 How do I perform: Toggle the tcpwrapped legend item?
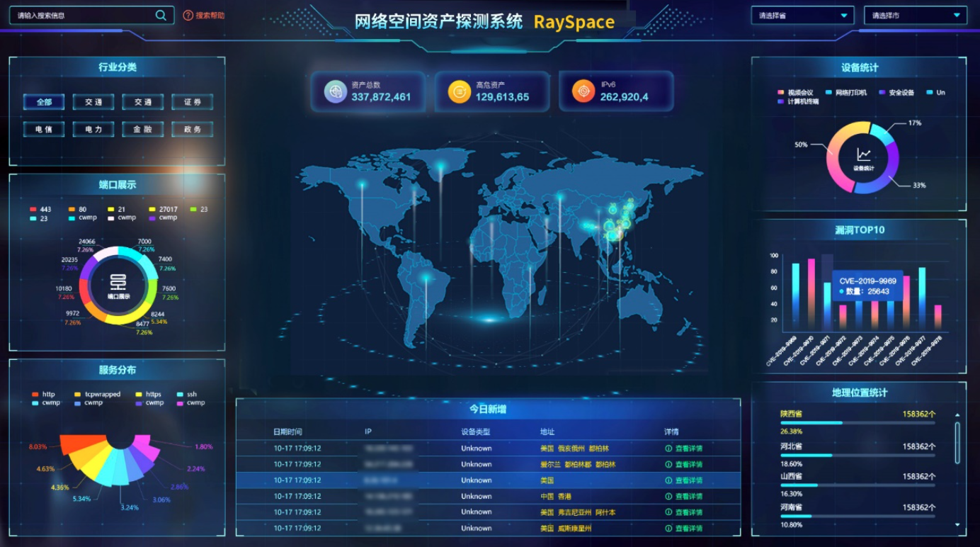[x=97, y=395]
